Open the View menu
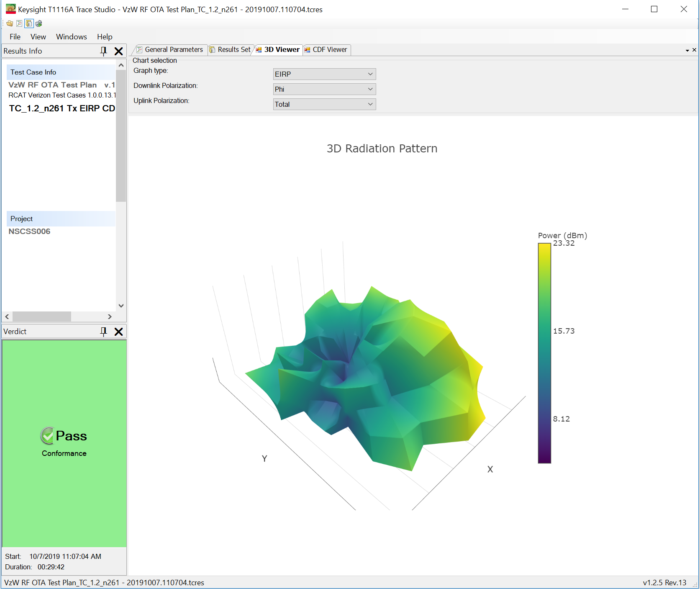Screen dimensions: 700x589 (x=38, y=37)
